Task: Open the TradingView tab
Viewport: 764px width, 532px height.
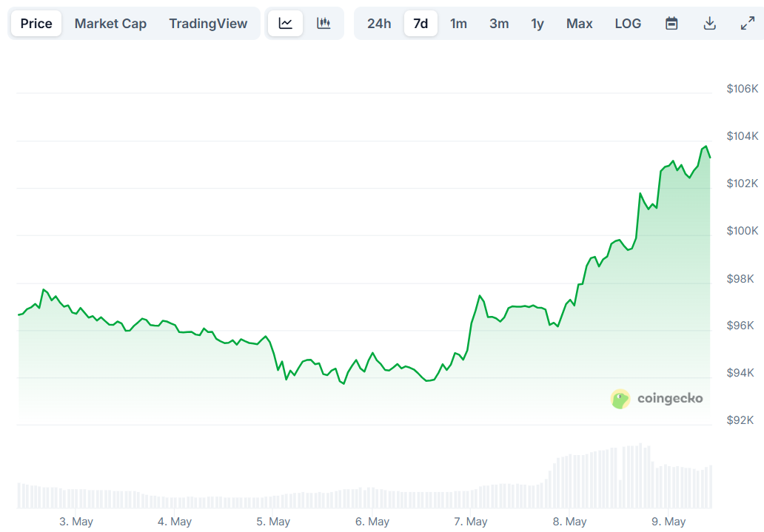Action: tap(208, 23)
